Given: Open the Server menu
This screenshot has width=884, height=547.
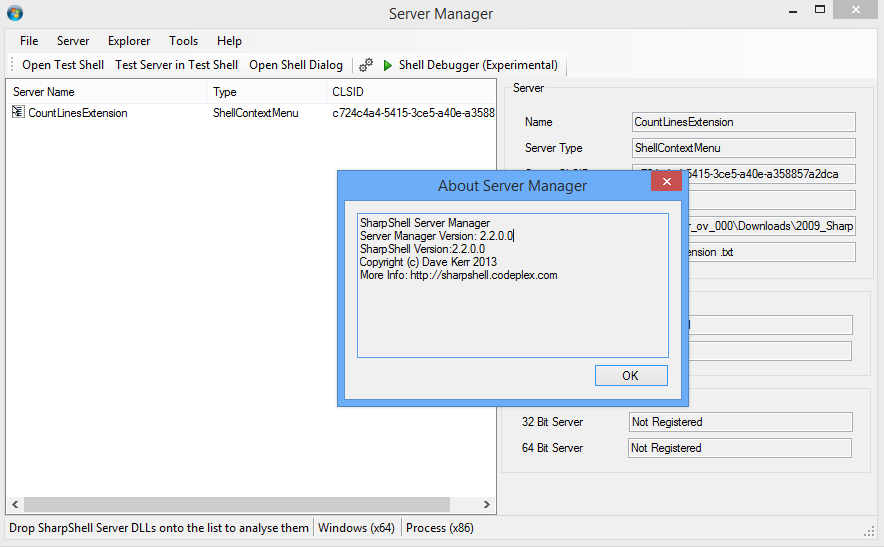Looking at the screenshot, I should click(x=73, y=41).
